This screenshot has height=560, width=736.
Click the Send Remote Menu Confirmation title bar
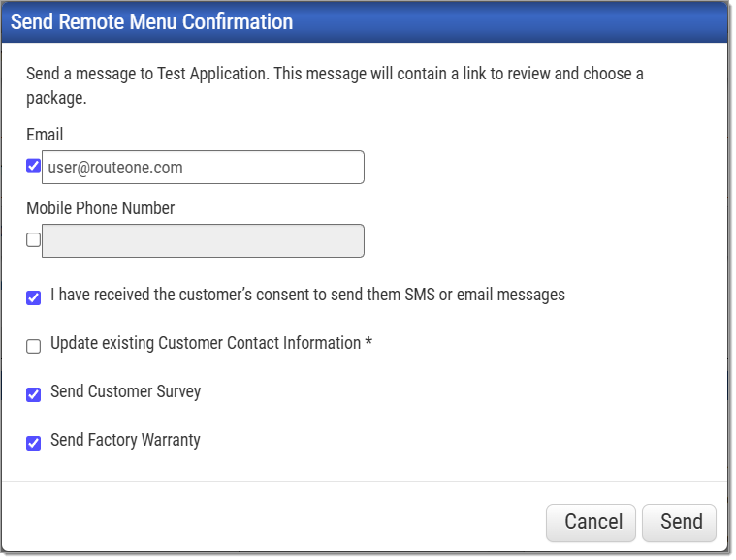coord(365,22)
